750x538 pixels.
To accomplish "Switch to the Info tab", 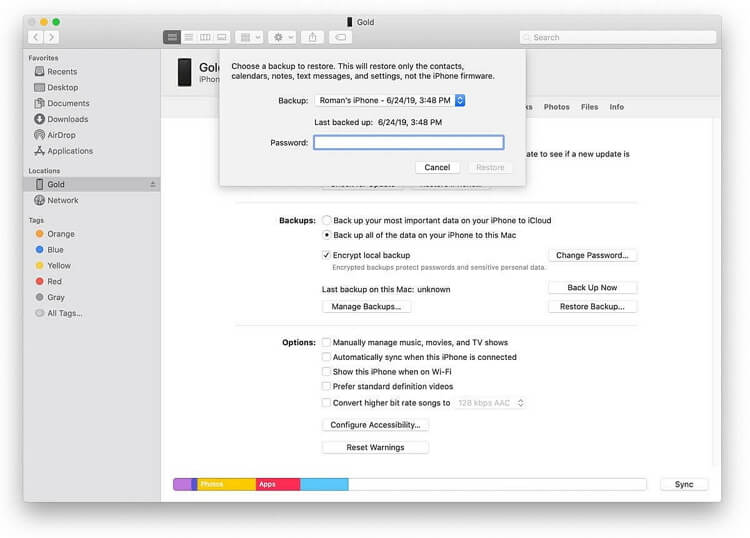I will (617, 107).
